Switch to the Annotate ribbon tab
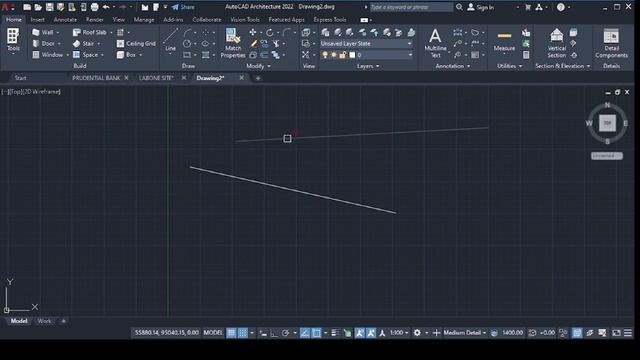This screenshot has width=640, height=360. 65,20
